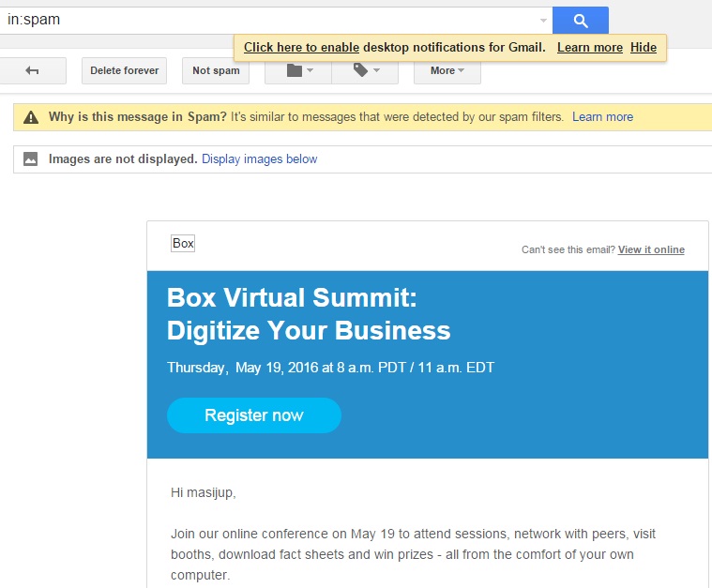Click 'Why is this message in Spam?' text
This screenshot has height=588, width=712.
click(x=138, y=116)
